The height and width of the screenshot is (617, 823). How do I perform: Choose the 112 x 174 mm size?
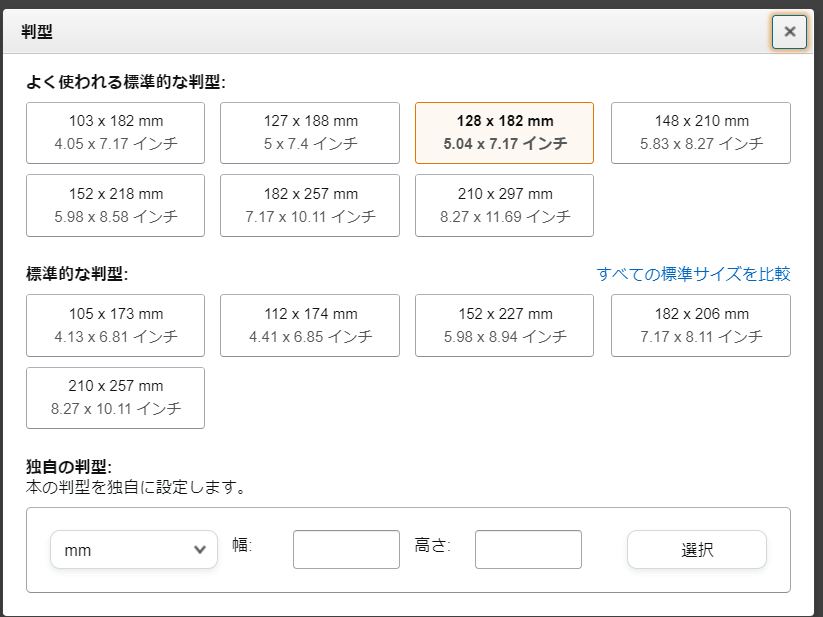pos(310,325)
